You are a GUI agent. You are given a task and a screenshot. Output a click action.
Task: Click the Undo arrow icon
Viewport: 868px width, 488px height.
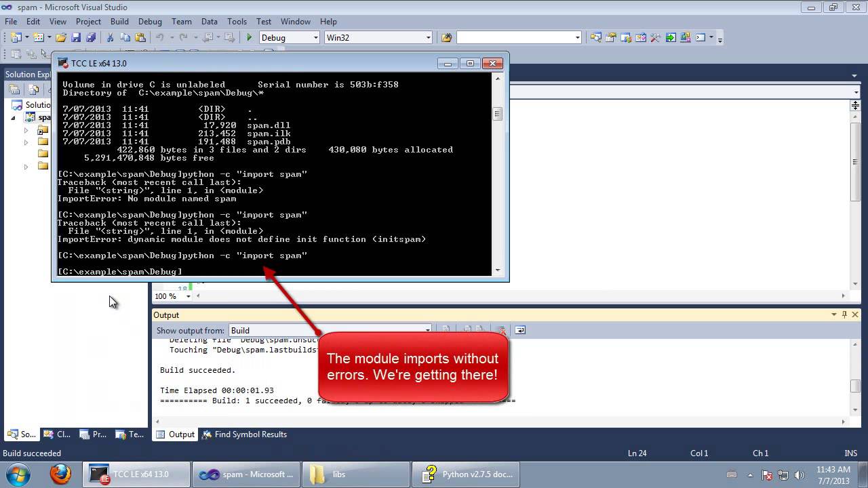(160, 38)
